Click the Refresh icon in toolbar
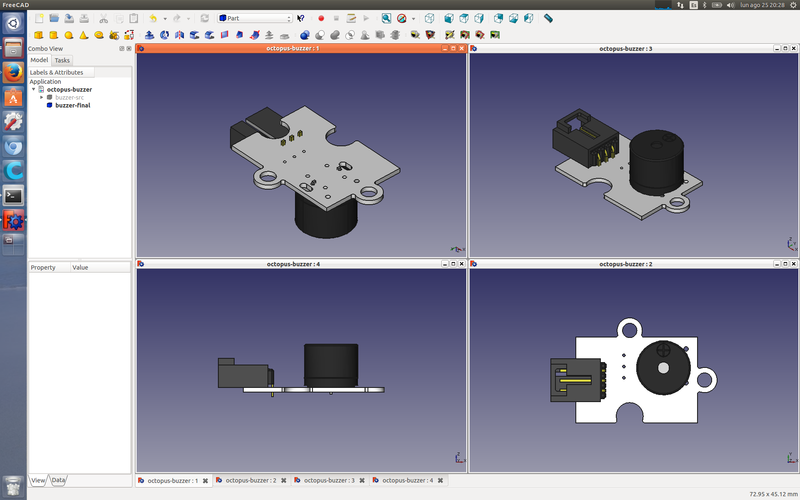Image resolution: width=800 pixels, height=500 pixels. (204, 18)
